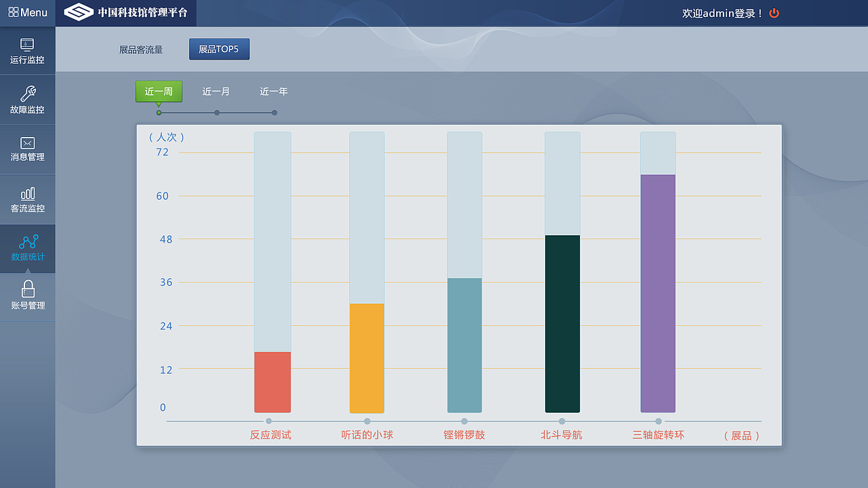Click the dark green 北斗导航 bar
868x488 pixels.
[x=562, y=324]
